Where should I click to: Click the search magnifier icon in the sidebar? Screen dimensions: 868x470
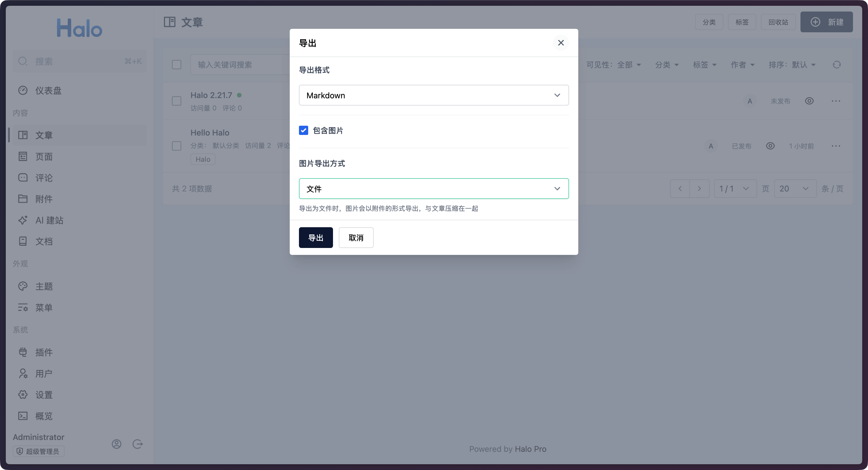click(x=23, y=61)
